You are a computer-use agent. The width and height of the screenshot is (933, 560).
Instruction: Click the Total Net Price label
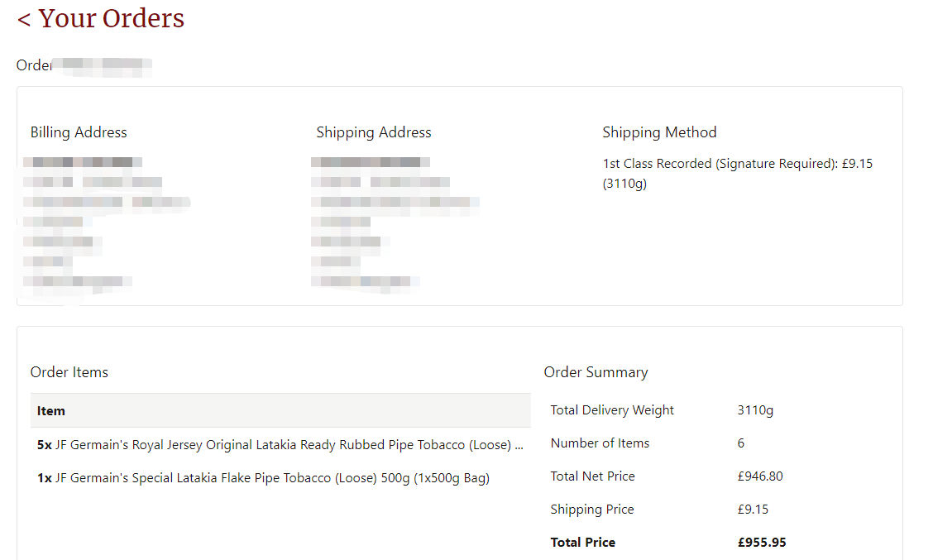pyautogui.click(x=593, y=476)
